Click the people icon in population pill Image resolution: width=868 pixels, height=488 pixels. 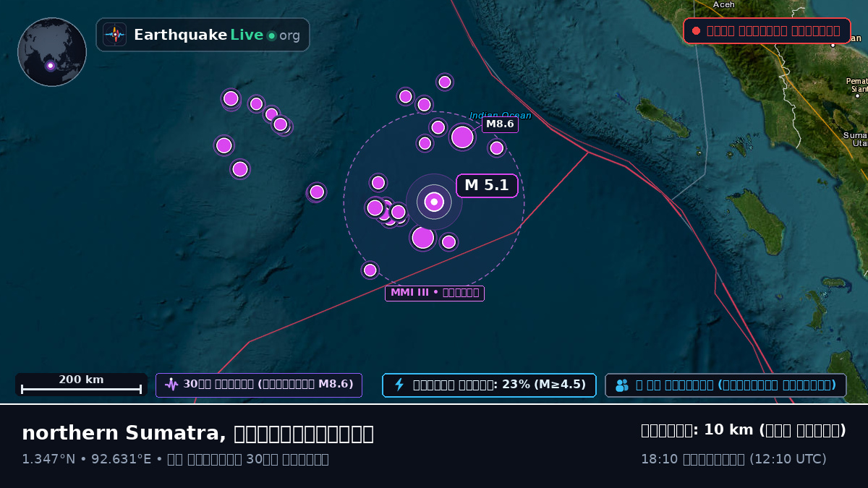622,385
